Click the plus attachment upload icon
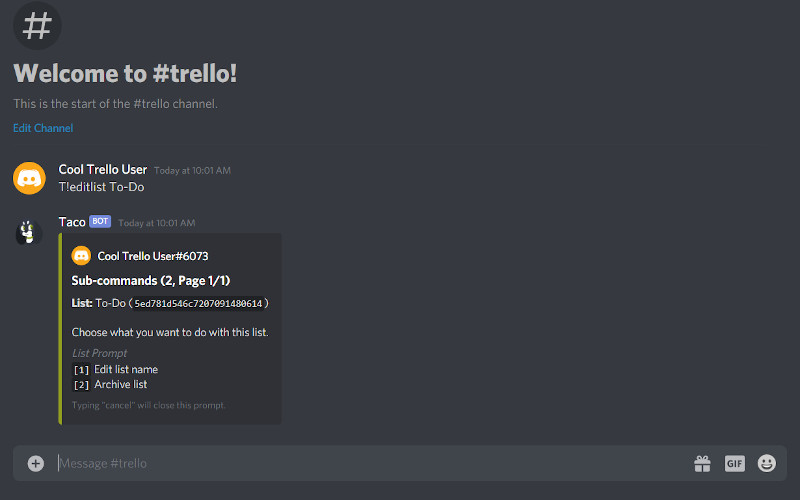This screenshot has width=800, height=500. [36, 463]
